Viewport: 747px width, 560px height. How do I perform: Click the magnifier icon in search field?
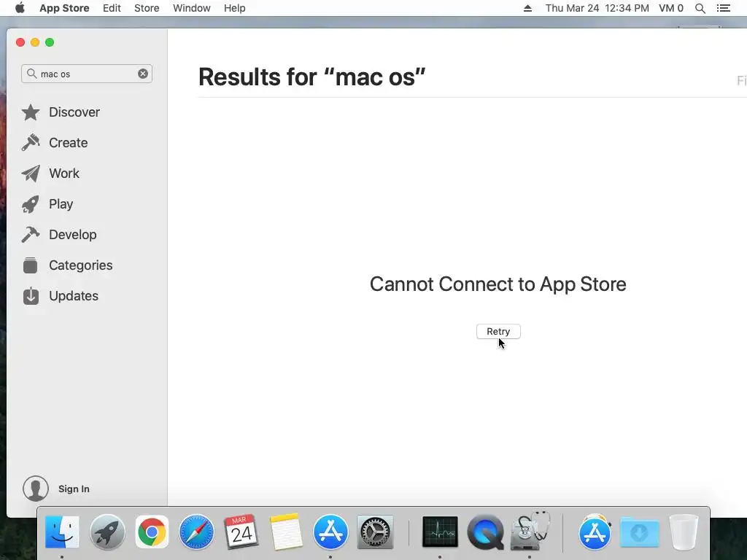tap(32, 74)
